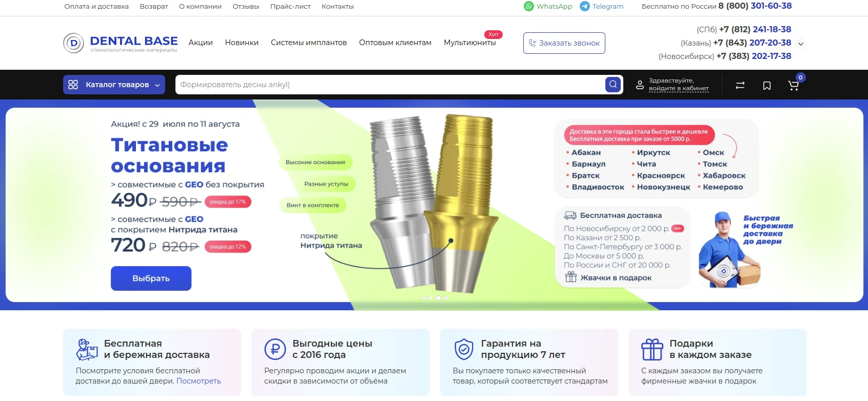The height and width of the screenshot is (401, 868).
Task: Click the Посмотреть delivery conditions link
Action: coord(199,381)
